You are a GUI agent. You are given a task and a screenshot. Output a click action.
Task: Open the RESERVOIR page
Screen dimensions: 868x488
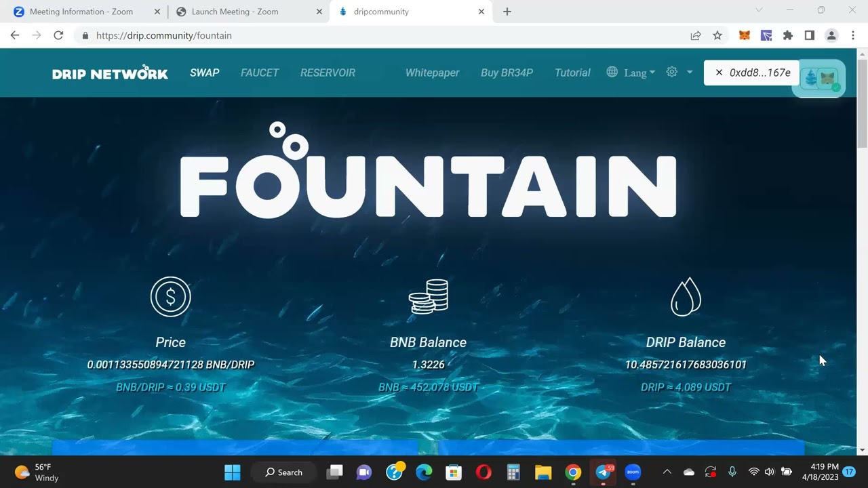click(x=328, y=73)
